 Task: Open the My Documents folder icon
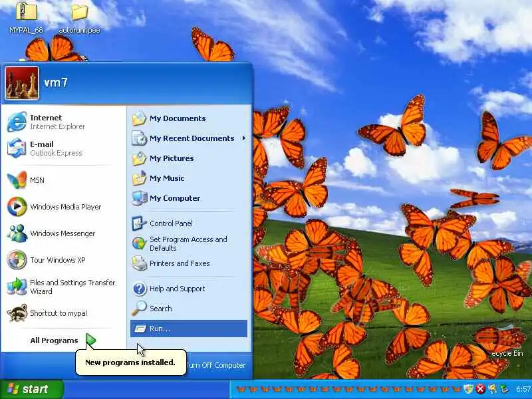[x=139, y=118]
